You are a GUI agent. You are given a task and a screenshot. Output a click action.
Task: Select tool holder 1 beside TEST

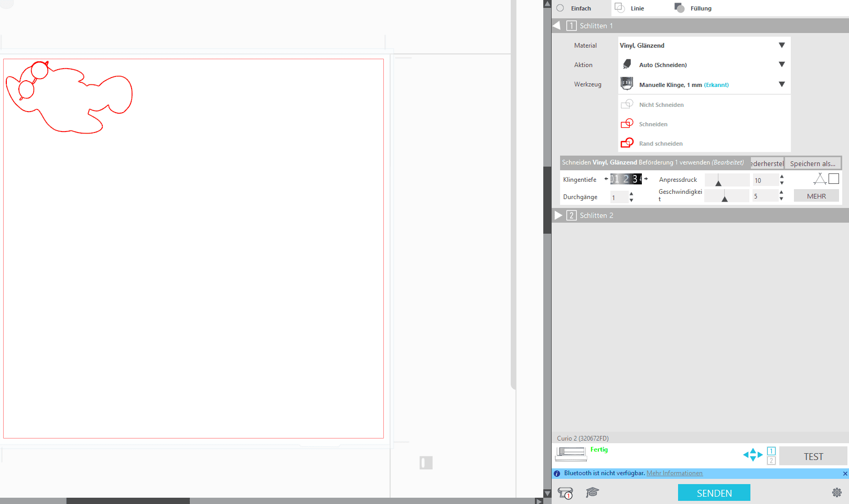771,451
